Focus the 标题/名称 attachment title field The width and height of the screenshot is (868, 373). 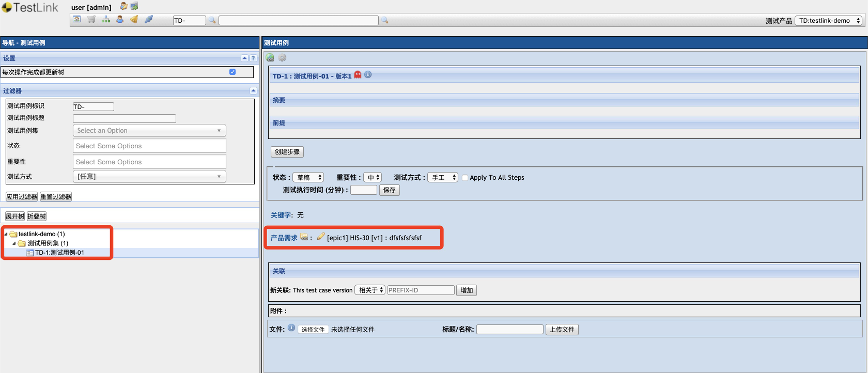(510, 330)
